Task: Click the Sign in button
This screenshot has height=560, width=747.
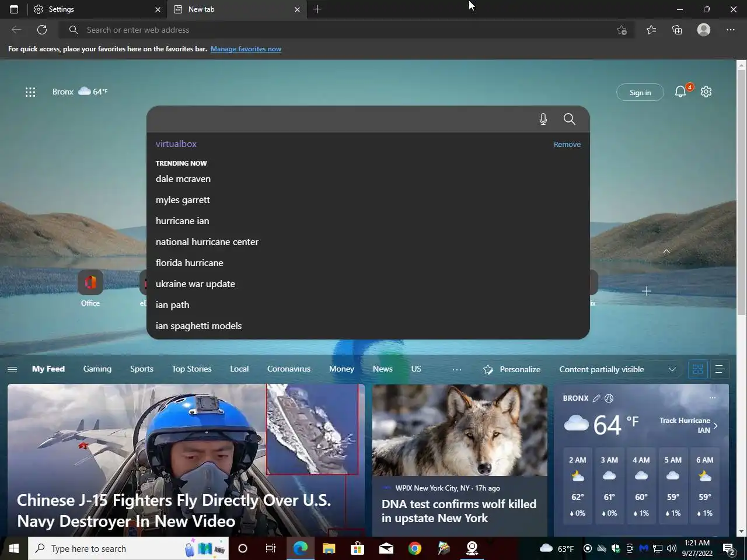Action: click(640, 92)
